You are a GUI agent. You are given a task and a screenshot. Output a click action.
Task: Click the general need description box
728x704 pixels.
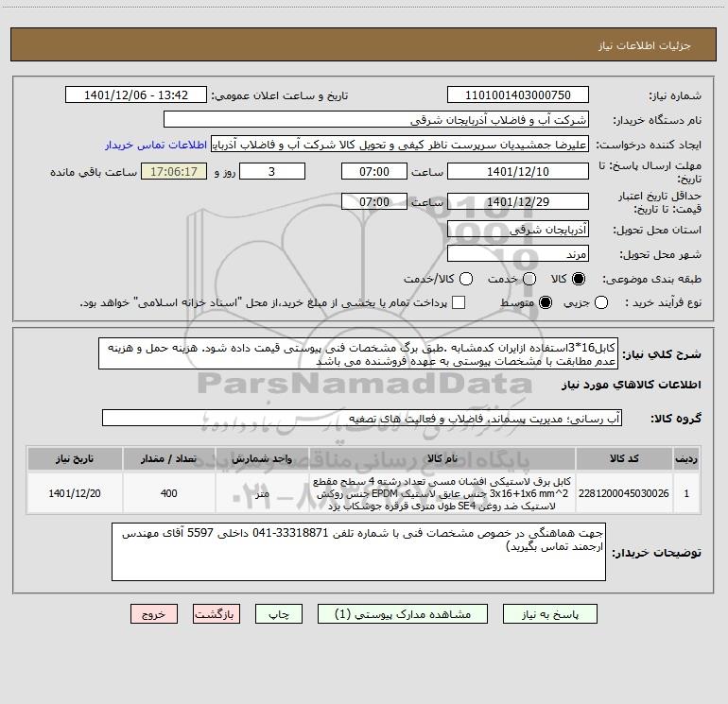(358, 353)
